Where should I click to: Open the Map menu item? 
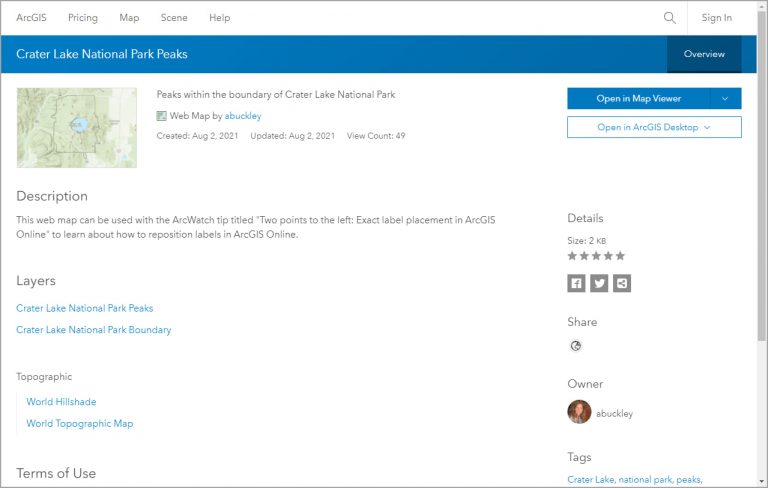tap(129, 18)
